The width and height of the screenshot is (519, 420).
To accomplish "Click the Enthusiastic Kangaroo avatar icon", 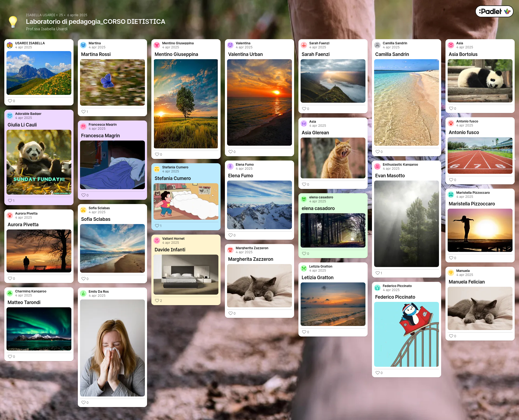I will 377,166.
